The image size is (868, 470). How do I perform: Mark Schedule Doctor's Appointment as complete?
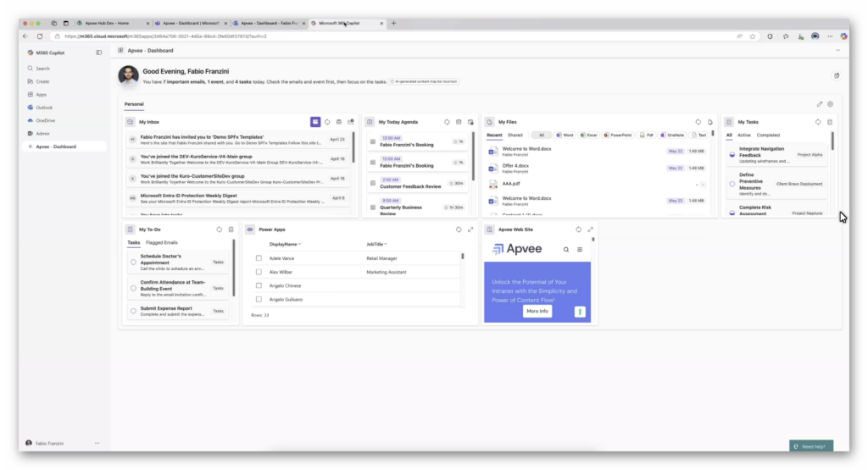click(x=133, y=262)
